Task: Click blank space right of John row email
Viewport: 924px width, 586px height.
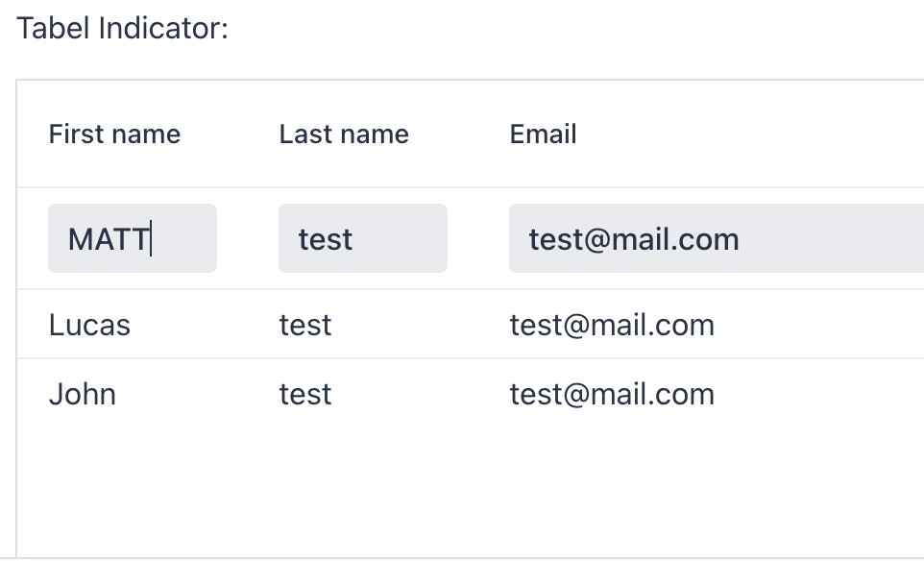Action: coord(826,394)
